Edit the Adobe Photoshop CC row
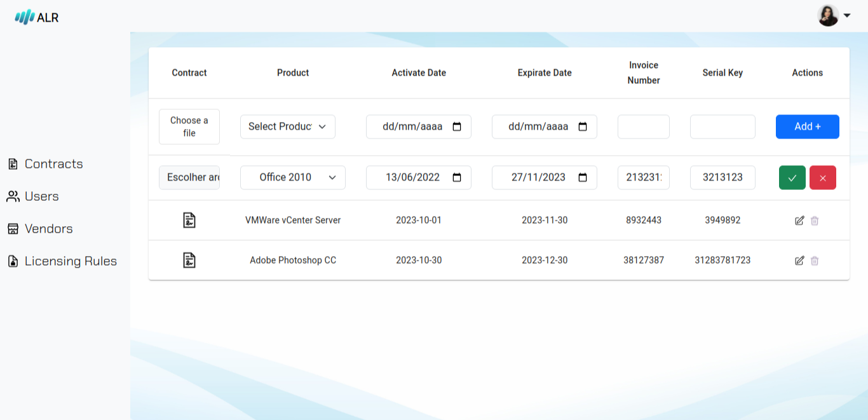The width and height of the screenshot is (868, 420). click(799, 261)
